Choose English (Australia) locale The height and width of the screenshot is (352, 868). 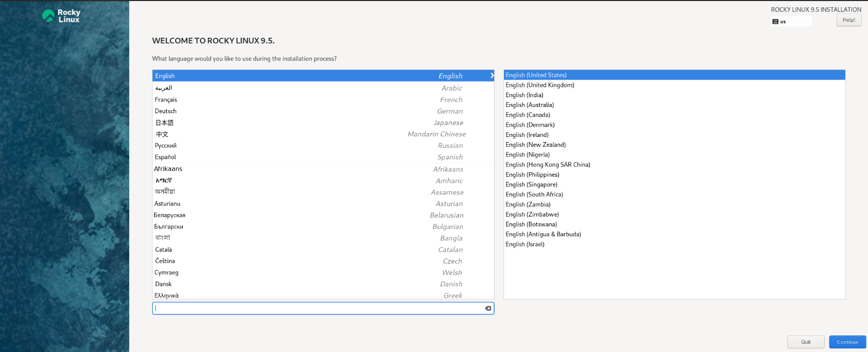[674, 105]
